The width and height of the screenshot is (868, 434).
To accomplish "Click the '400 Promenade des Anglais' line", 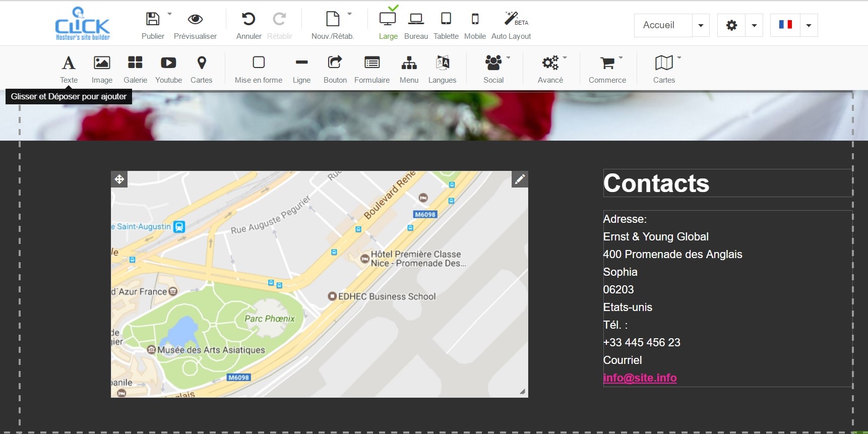I will point(672,254).
